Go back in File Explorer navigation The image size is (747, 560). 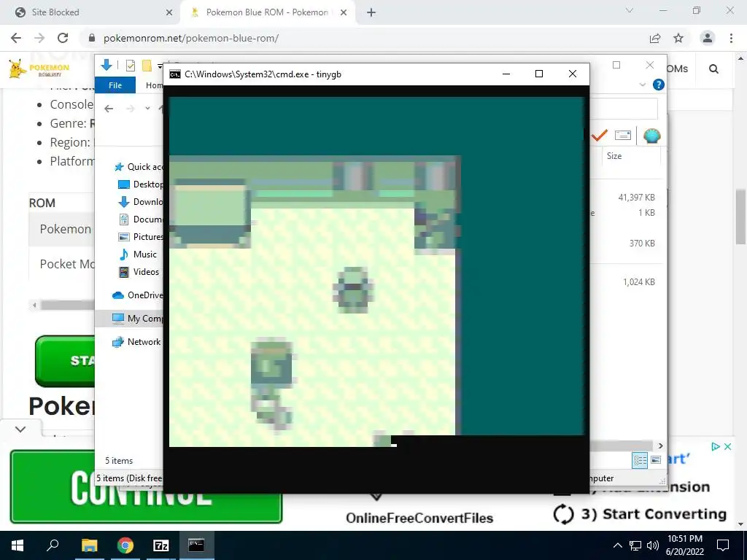109,109
